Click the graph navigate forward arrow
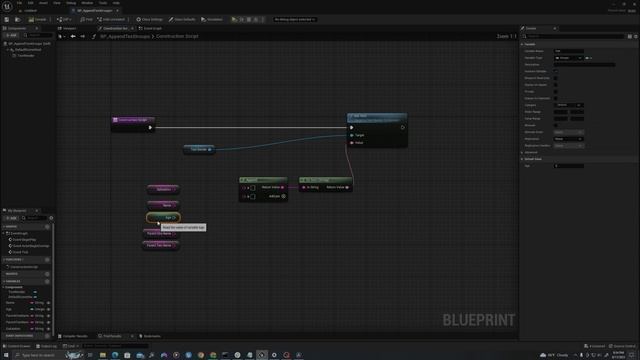 pyautogui.click(x=82, y=36)
